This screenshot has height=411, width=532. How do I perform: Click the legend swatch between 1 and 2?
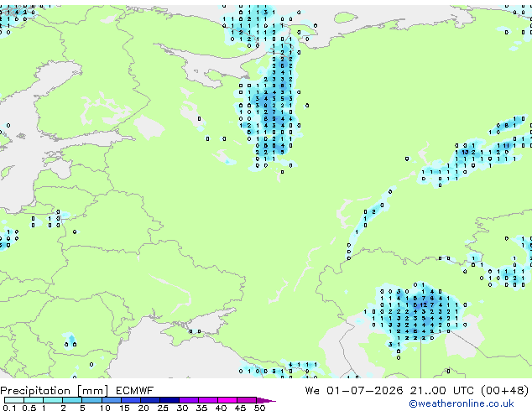pyautogui.click(x=53, y=400)
